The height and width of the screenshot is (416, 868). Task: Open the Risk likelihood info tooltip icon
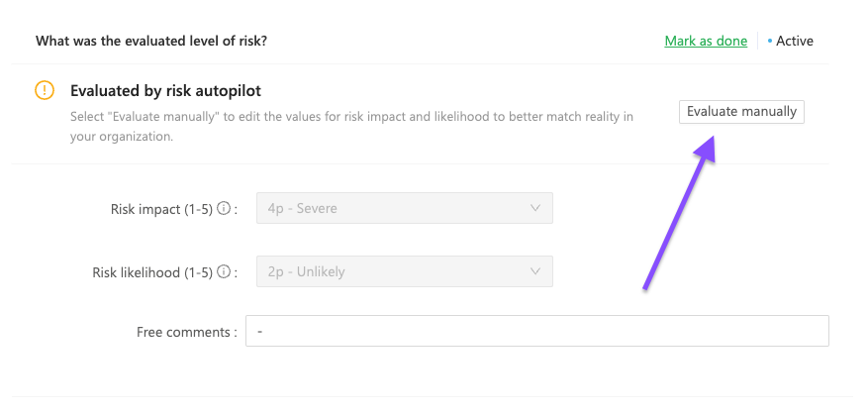point(223,272)
